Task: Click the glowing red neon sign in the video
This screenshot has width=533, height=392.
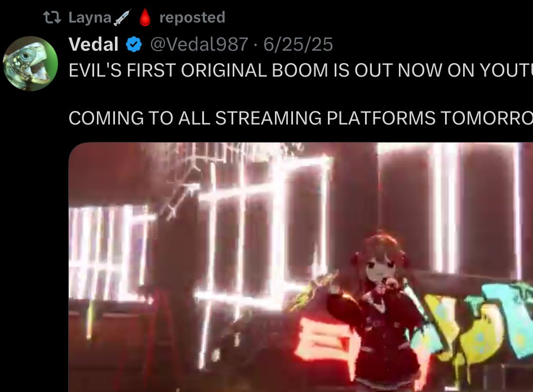Action: (323, 338)
